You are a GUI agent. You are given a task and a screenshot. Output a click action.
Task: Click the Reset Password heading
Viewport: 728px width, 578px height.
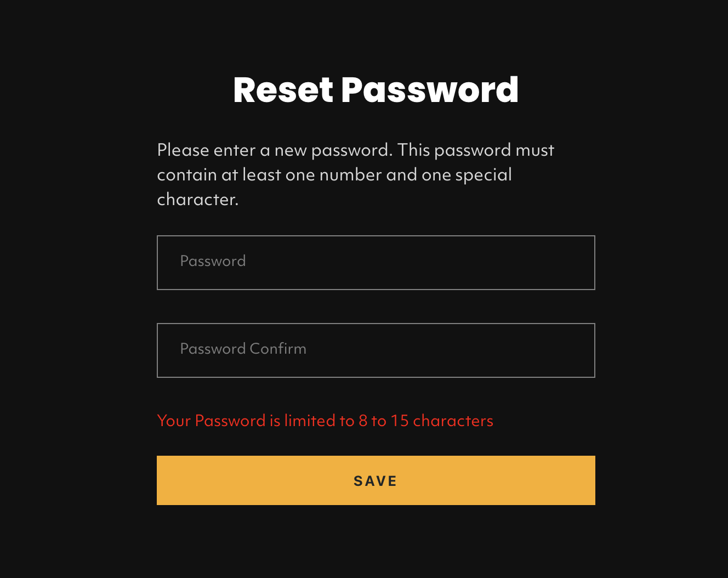376,89
